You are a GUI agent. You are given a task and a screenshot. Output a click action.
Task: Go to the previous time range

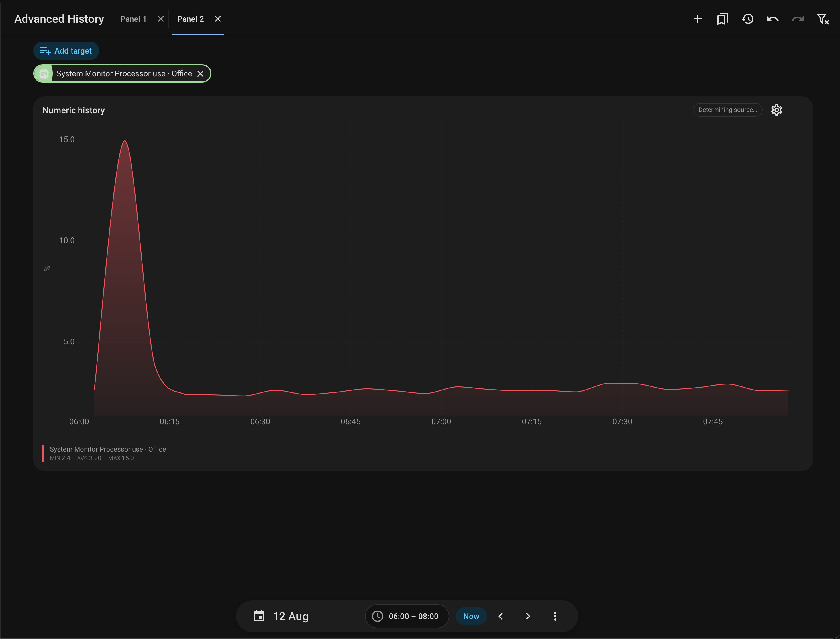click(x=501, y=616)
